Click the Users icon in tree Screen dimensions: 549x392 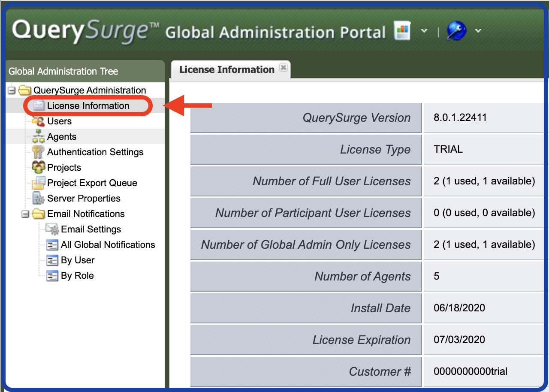point(39,121)
